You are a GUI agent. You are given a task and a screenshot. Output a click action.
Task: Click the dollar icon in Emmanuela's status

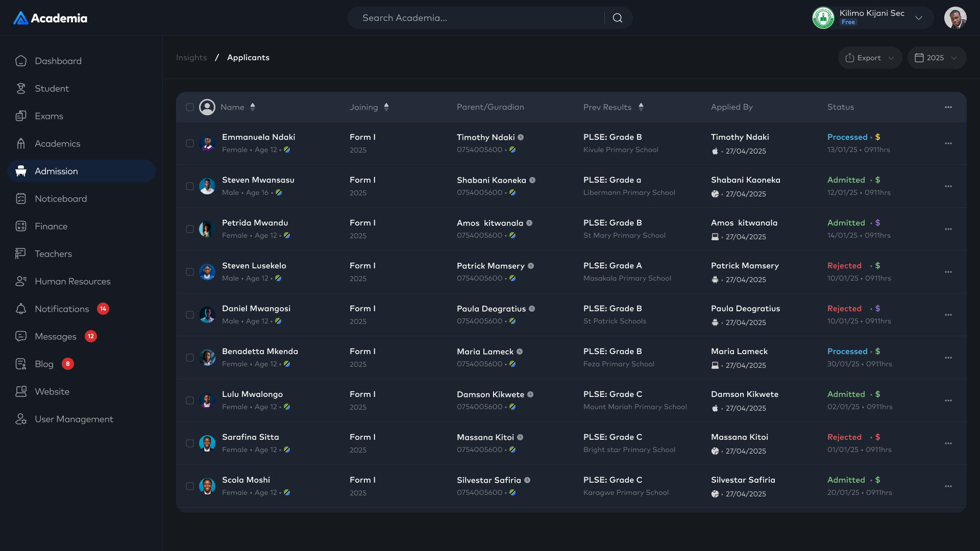[877, 137]
